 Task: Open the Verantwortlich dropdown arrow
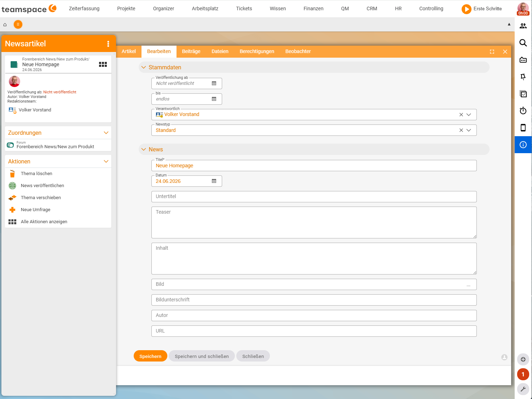(x=469, y=115)
